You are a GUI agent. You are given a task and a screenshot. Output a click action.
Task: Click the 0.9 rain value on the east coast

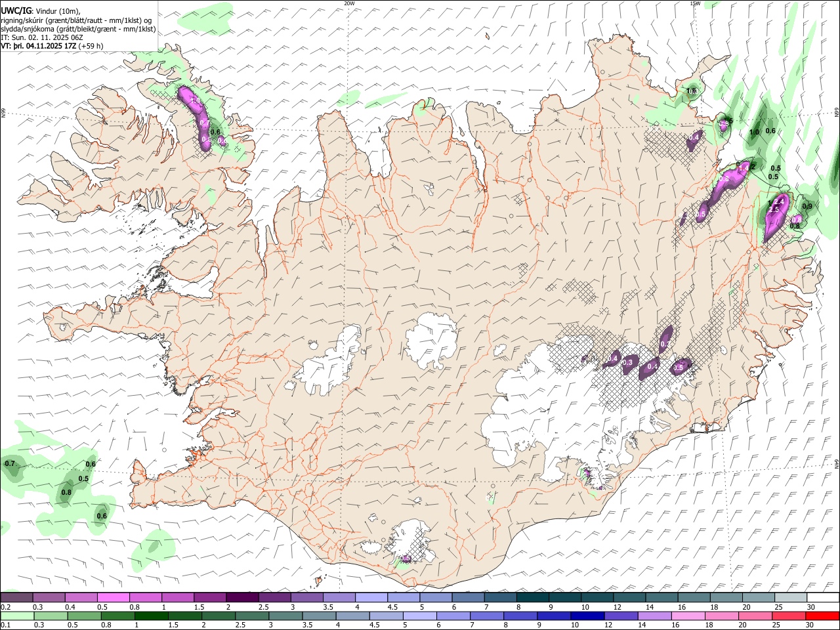(807, 206)
